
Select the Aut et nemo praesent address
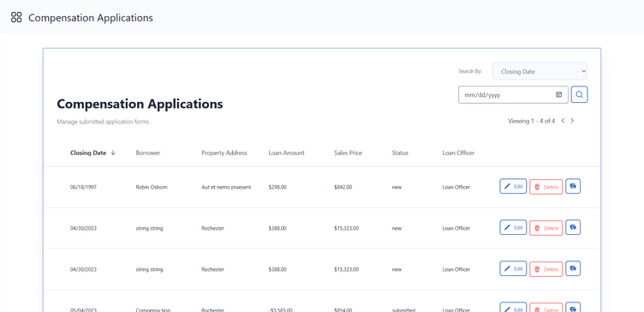pyautogui.click(x=226, y=187)
